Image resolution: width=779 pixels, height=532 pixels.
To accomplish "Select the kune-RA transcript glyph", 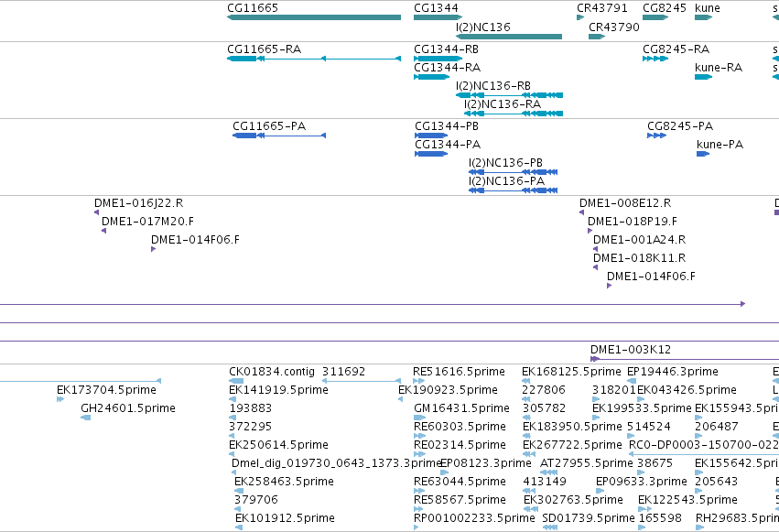I will click(x=704, y=77).
